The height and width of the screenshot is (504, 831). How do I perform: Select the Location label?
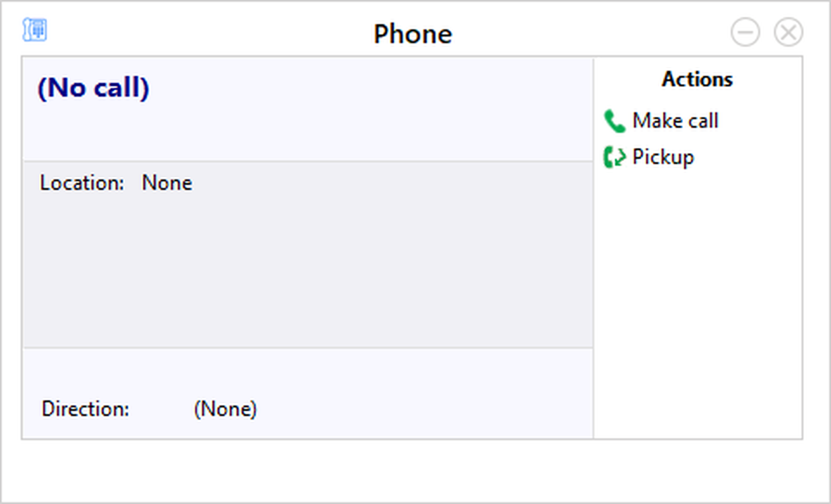pyautogui.click(x=82, y=183)
